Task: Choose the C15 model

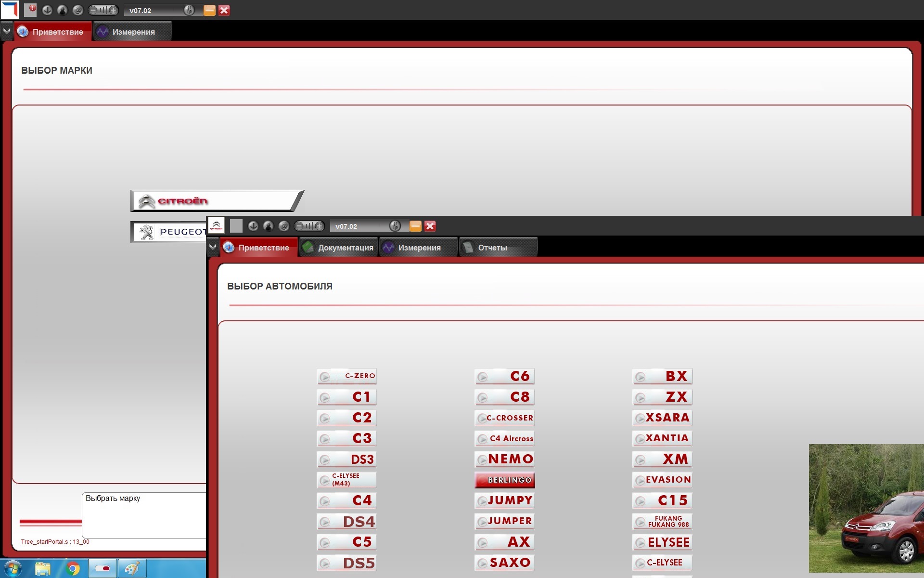Action: 662,500
